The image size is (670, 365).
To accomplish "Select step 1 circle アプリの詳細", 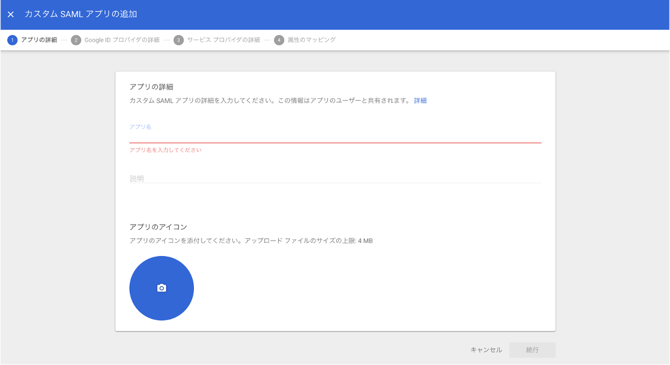I will [x=12, y=40].
